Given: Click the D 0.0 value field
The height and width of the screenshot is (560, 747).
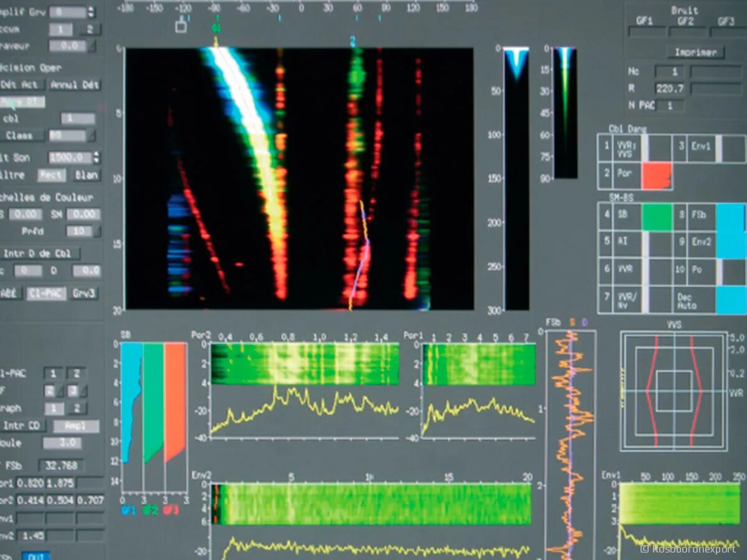Looking at the screenshot, I should click(87, 271).
